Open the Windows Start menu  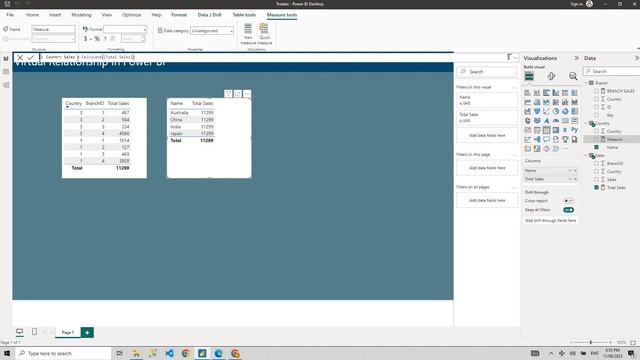[x=7, y=353]
